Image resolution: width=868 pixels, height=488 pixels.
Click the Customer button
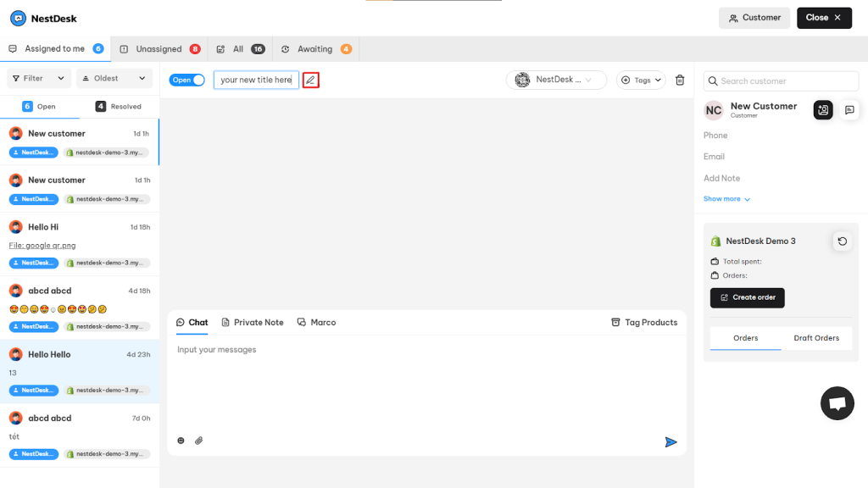point(754,19)
